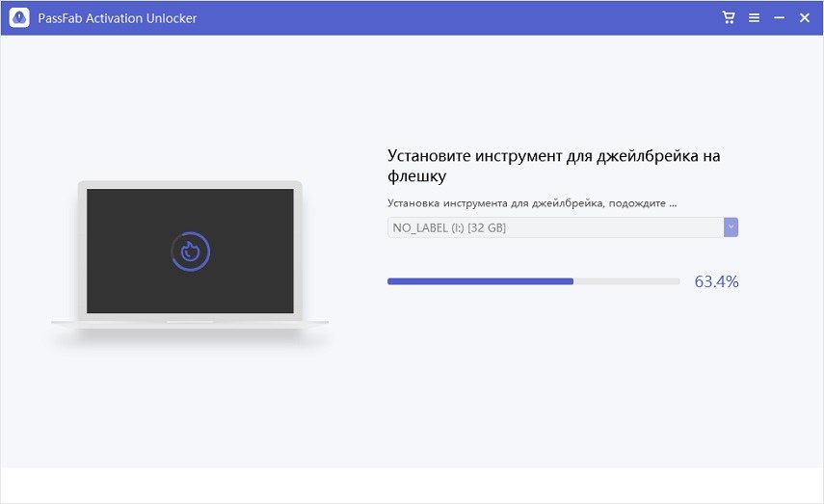Open the hamburger menu icon
The width and height of the screenshot is (824, 504).
point(754,18)
